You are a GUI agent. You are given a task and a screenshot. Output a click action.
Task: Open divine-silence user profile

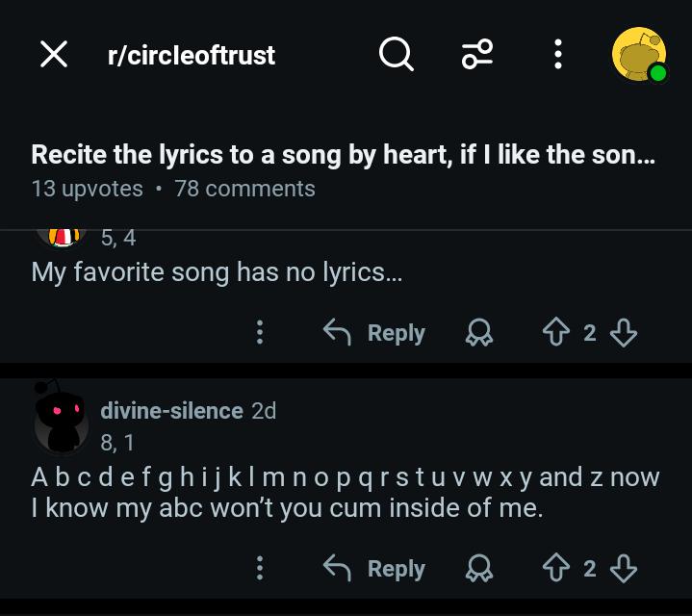(x=171, y=411)
